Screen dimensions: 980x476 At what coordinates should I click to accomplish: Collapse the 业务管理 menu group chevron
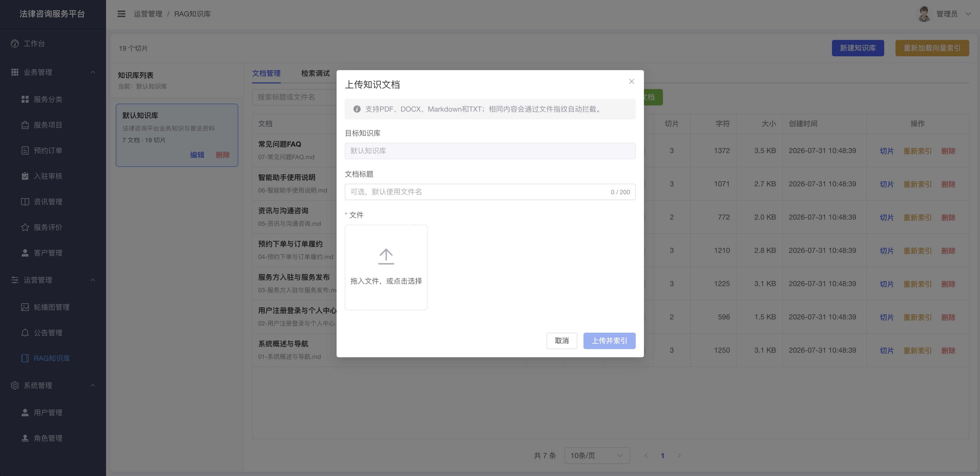click(x=93, y=72)
